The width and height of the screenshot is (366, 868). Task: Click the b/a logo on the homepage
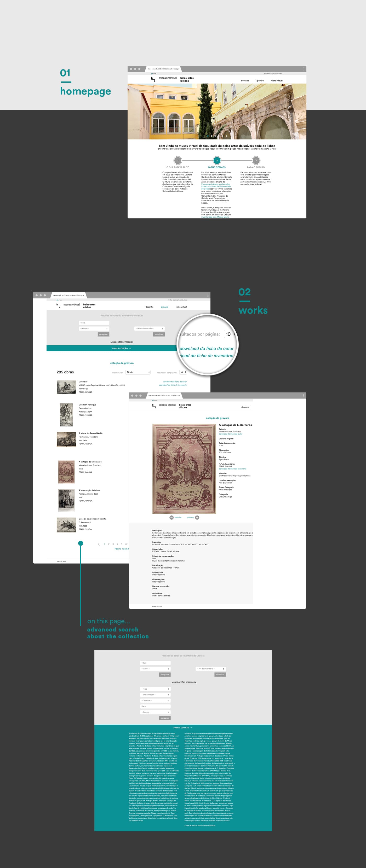153,79
